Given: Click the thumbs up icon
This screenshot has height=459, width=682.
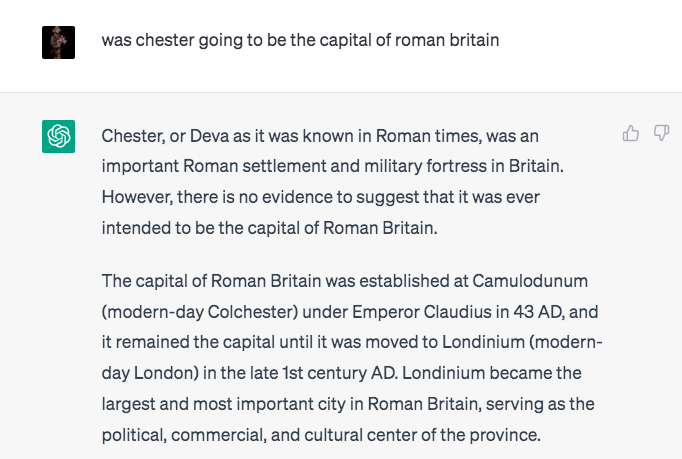Looking at the screenshot, I should pyautogui.click(x=631, y=133).
